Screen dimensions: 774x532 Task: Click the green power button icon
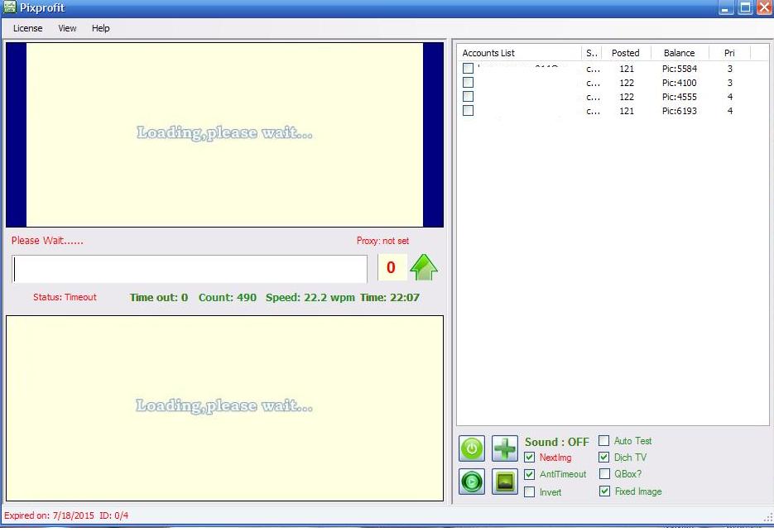pyautogui.click(x=472, y=448)
